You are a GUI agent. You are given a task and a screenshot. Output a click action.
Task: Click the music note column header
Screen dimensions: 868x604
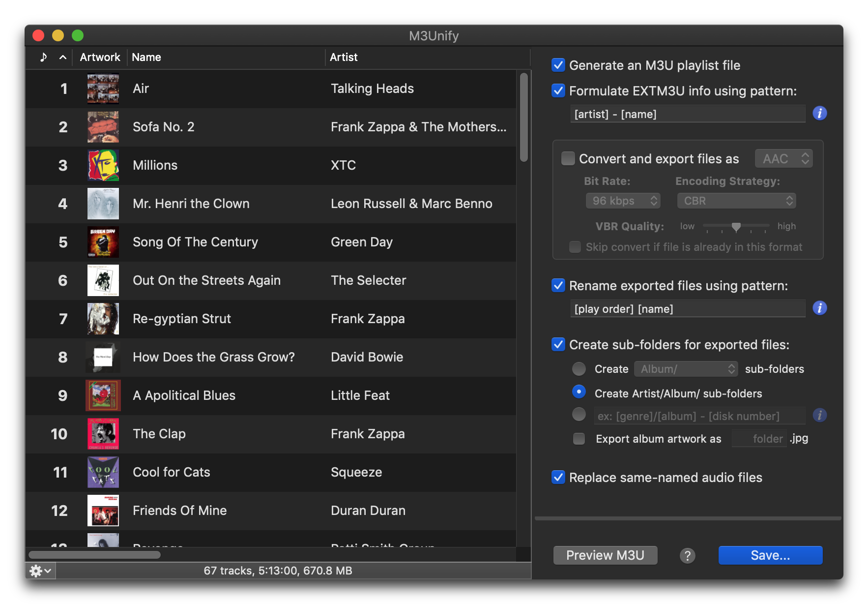coord(44,57)
